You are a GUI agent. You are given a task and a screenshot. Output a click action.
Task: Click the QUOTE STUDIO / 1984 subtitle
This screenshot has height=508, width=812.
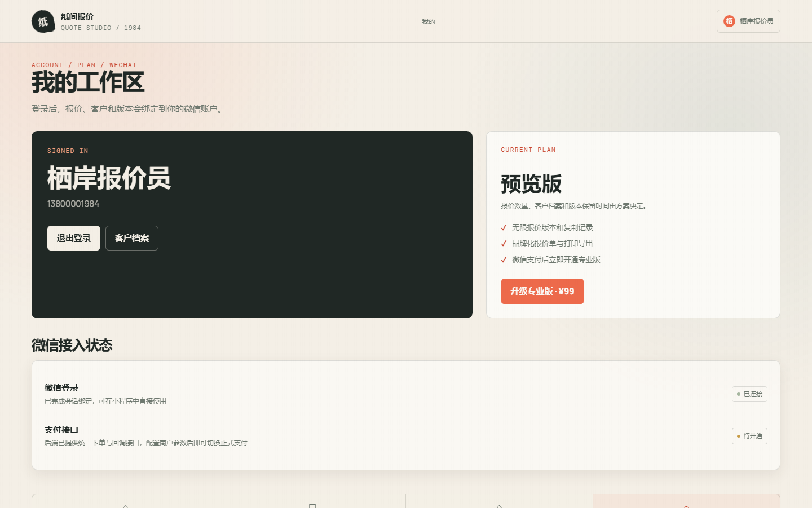tap(101, 28)
